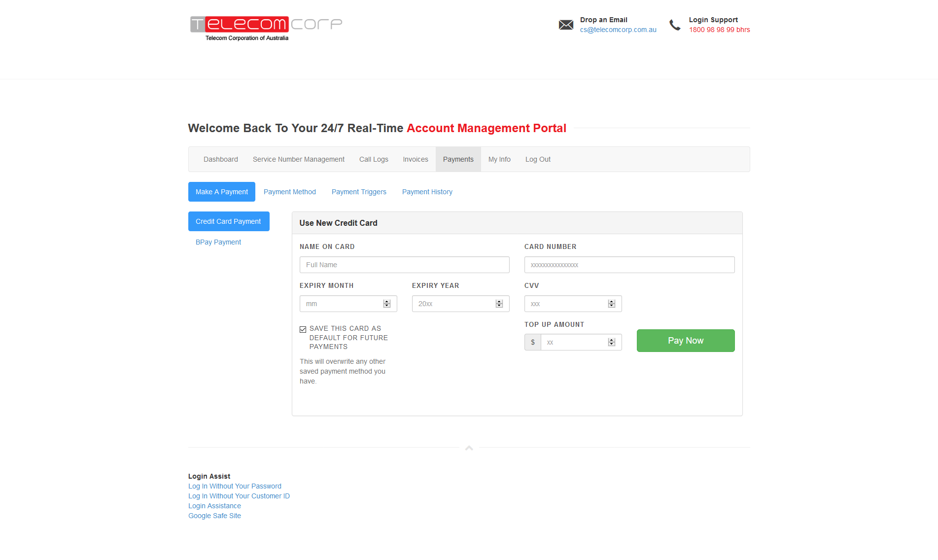Focus the Name on Card field
Screen dimensions: 938x560
point(404,265)
